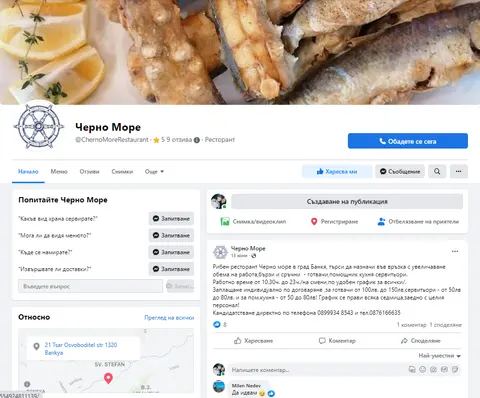Expand the Още dropdown tab
480x398 pixels.
154,172
